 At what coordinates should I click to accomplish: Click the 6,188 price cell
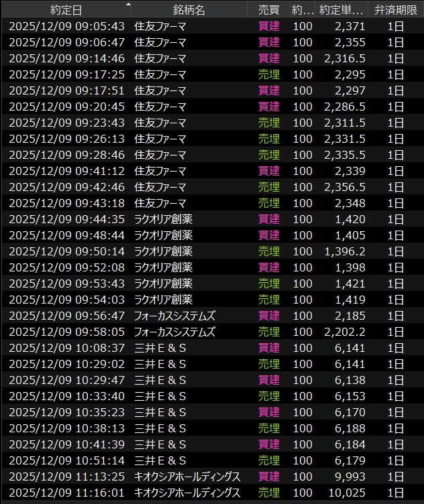(x=352, y=428)
